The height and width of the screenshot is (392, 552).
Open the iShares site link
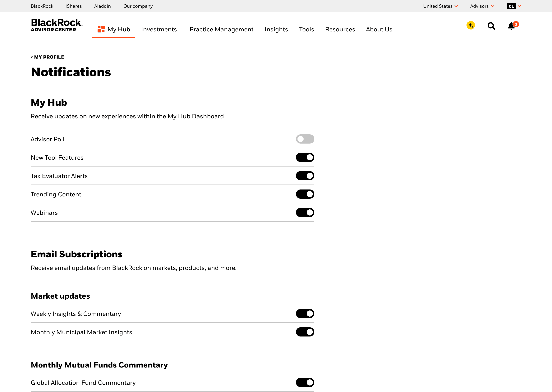73,6
